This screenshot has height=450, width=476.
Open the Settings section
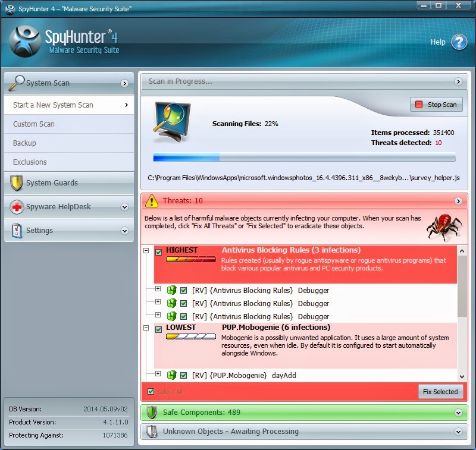coord(69,231)
